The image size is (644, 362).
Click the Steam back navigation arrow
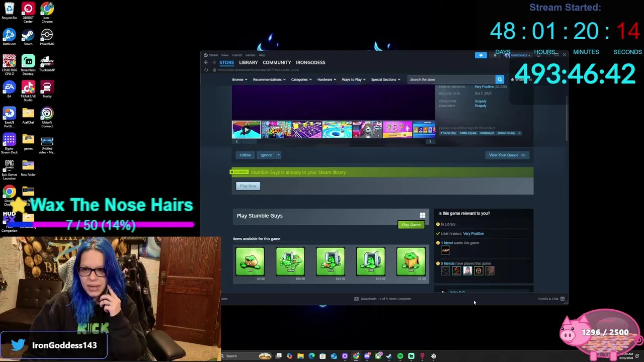click(206, 62)
